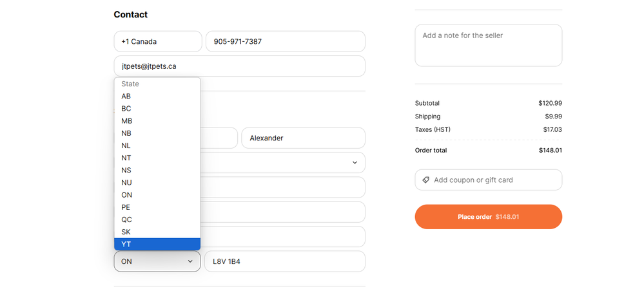Focus the Alexander last name field

[x=303, y=138]
